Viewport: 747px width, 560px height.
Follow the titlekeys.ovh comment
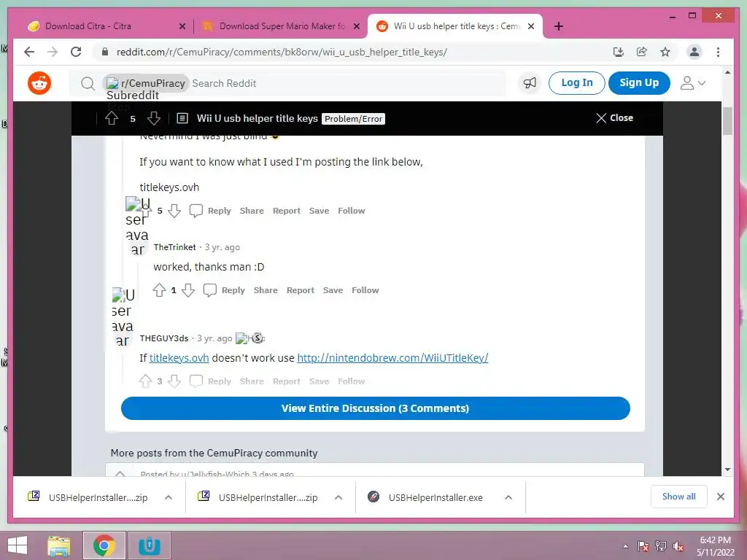[x=351, y=211]
